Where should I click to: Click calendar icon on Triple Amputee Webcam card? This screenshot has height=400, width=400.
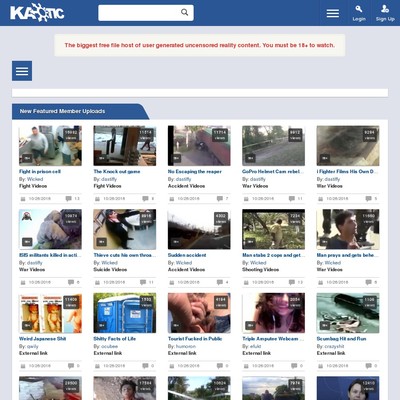coord(246,366)
